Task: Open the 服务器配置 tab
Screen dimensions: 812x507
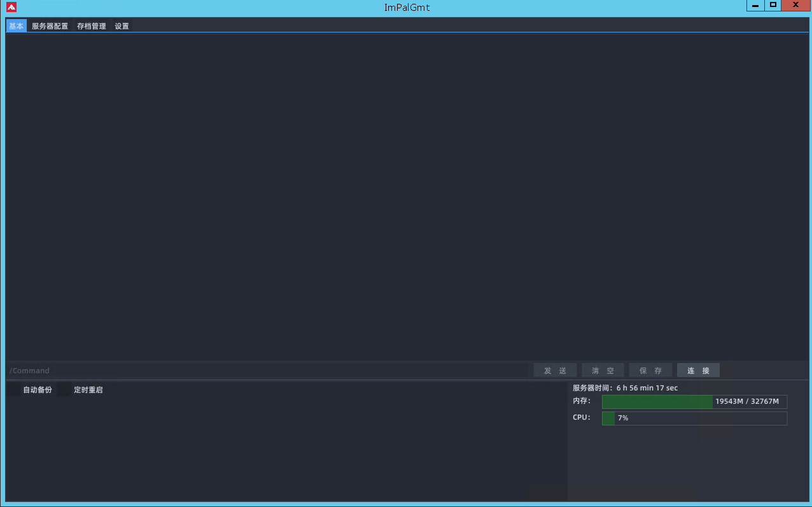Action: tap(50, 26)
